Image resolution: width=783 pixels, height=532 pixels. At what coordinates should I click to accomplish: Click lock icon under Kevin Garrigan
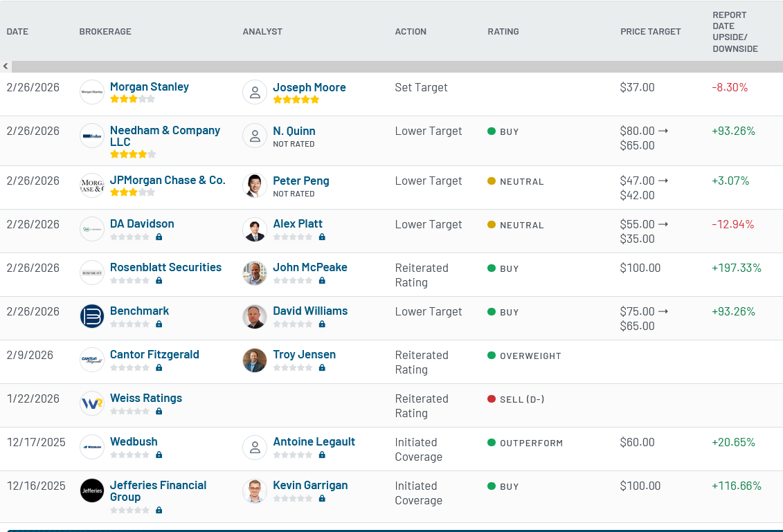(322, 498)
